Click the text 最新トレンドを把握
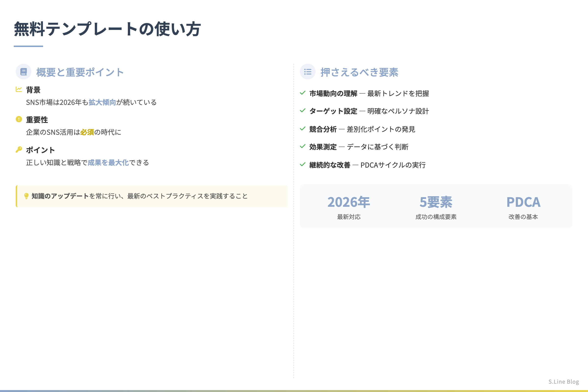588x392 pixels. [x=398, y=94]
